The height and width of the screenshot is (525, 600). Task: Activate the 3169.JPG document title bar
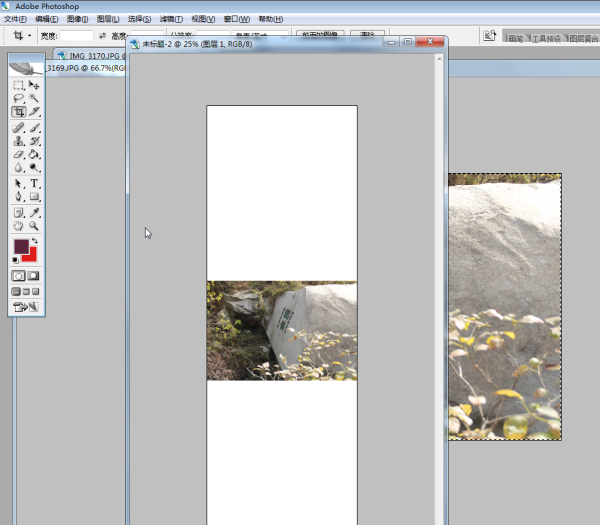(86, 68)
